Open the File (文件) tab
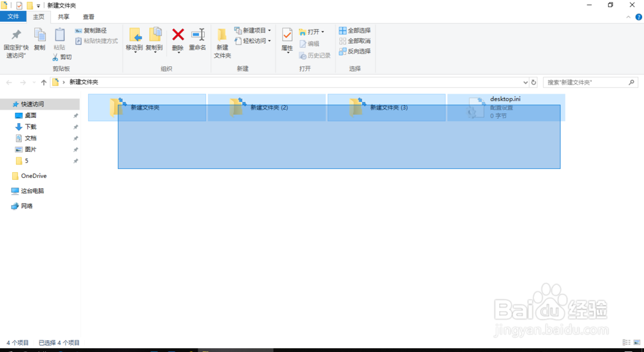 (x=13, y=17)
